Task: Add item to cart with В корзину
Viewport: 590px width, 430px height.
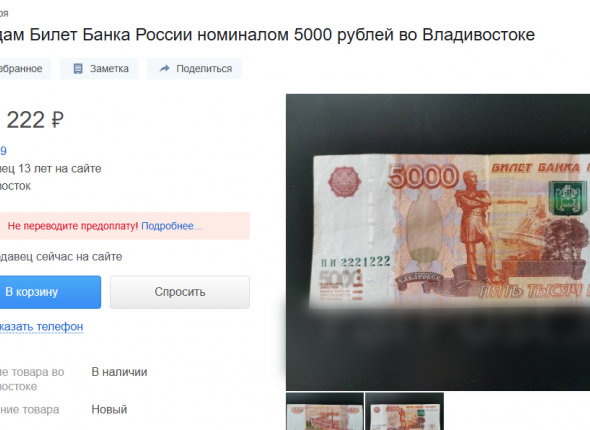Action: pyautogui.click(x=50, y=292)
